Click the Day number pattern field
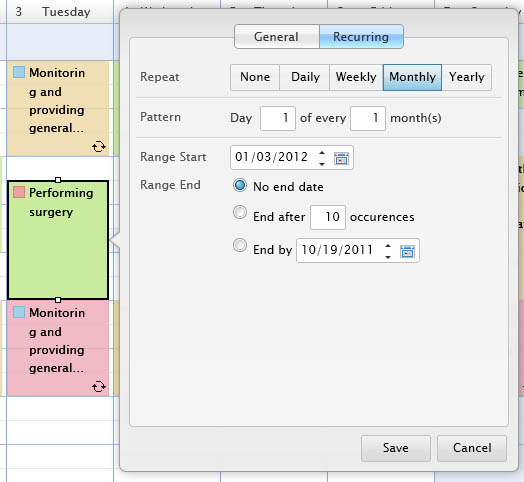 (278, 118)
